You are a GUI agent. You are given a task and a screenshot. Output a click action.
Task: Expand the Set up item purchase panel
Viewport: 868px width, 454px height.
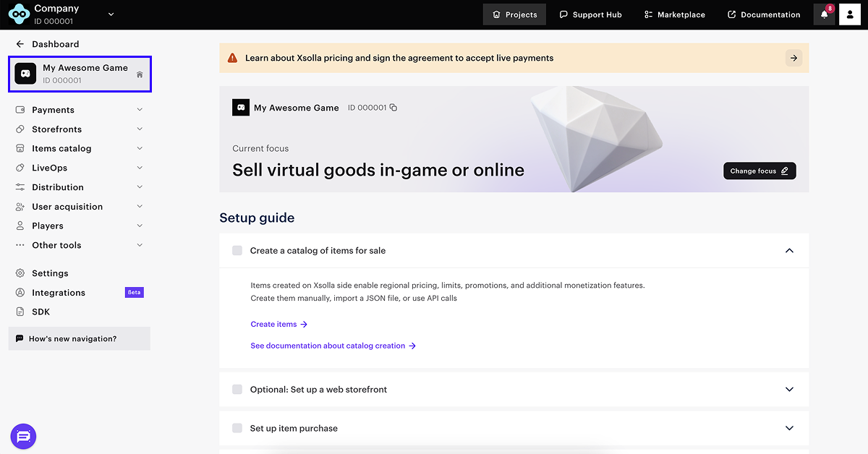(789, 429)
